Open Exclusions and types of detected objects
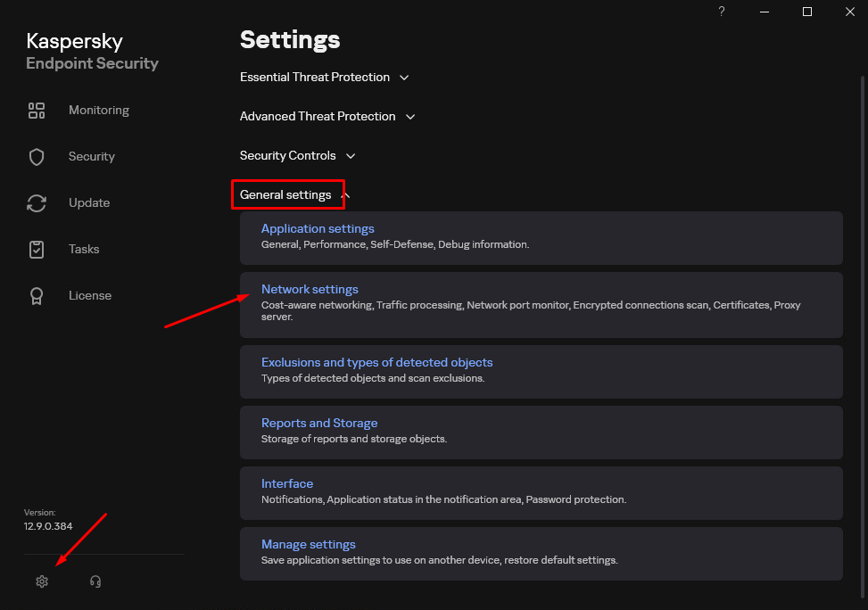This screenshot has width=868, height=610. pyautogui.click(x=376, y=363)
